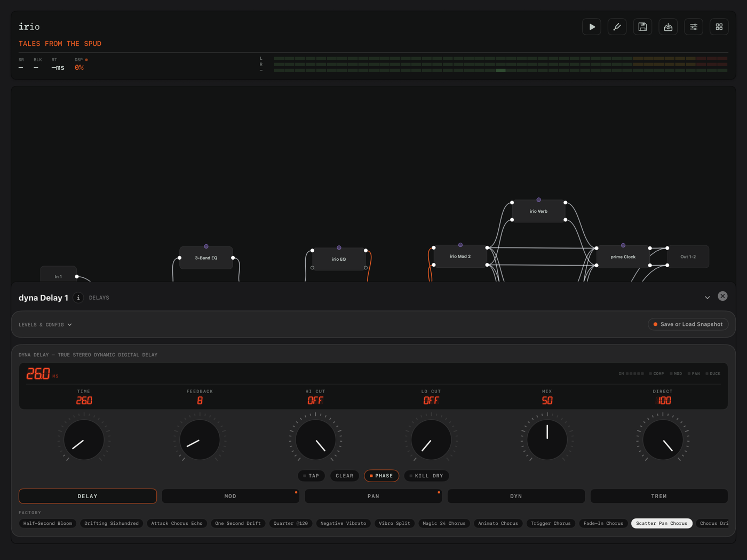This screenshot has width=747, height=560.
Task: Start audio with the play button
Action: point(592,27)
